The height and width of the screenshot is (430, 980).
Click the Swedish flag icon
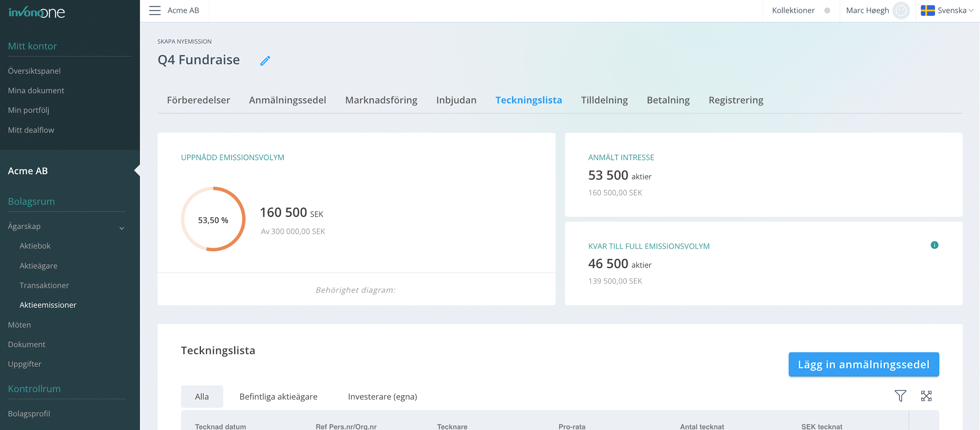(928, 10)
